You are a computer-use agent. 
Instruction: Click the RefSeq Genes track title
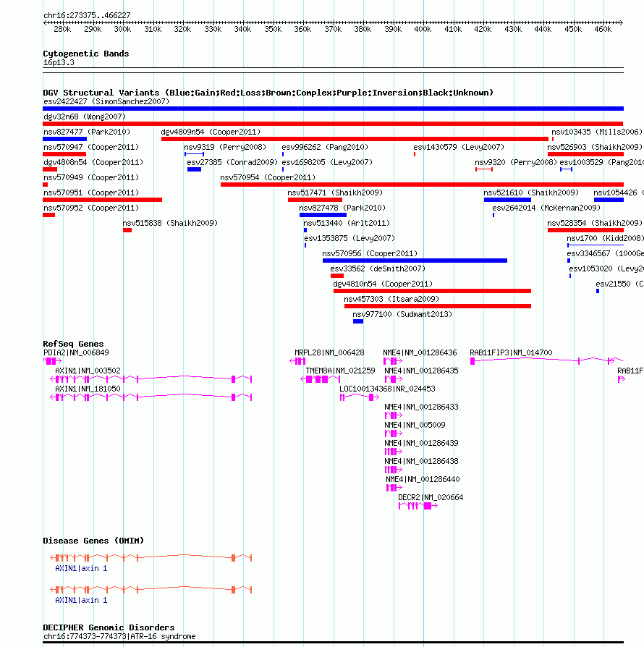(73, 344)
